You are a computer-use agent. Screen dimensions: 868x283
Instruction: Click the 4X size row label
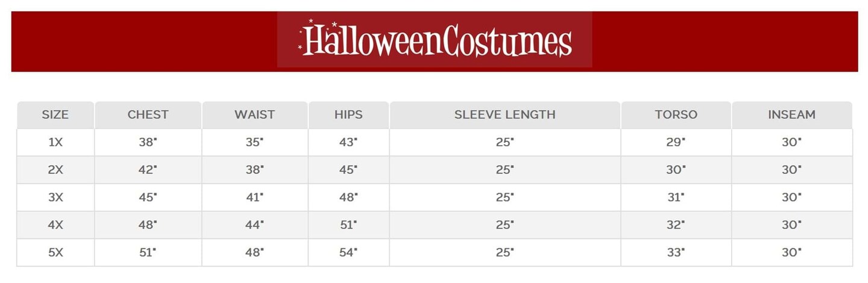[x=55, y=225]
